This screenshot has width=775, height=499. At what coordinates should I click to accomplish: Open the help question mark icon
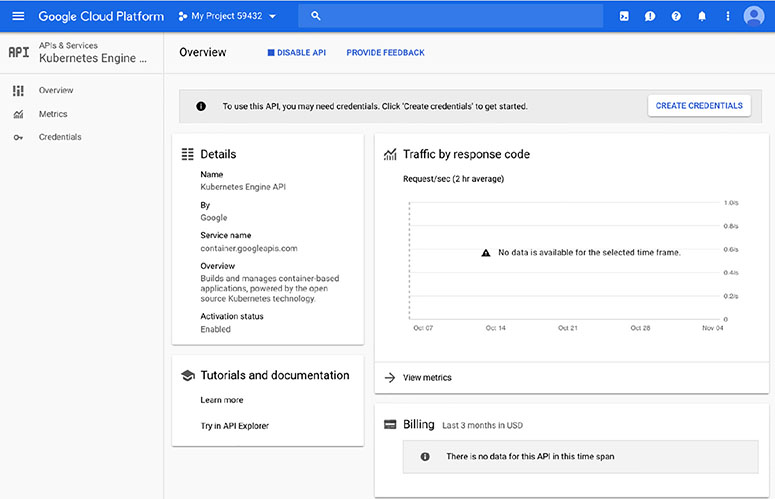(x=676, y=16)
